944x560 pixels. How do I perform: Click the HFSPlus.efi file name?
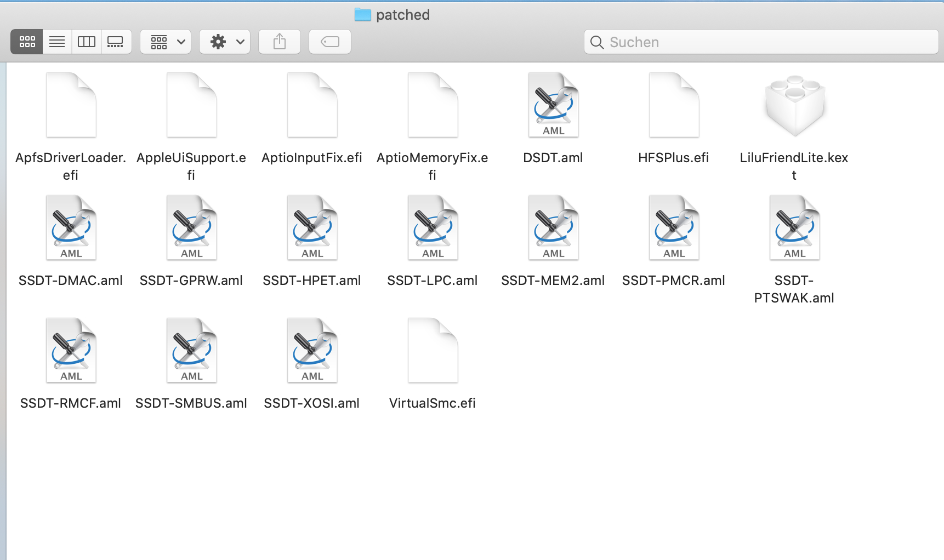pos(674,158)
